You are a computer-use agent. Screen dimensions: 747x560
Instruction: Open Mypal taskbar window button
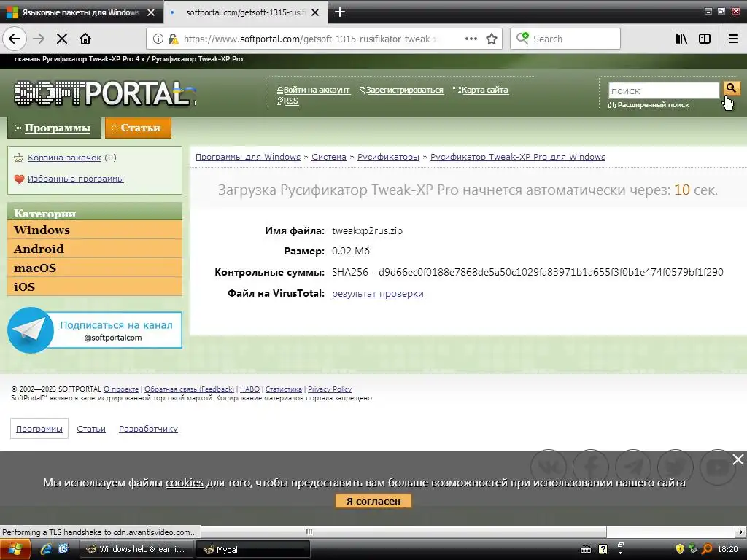253,549
